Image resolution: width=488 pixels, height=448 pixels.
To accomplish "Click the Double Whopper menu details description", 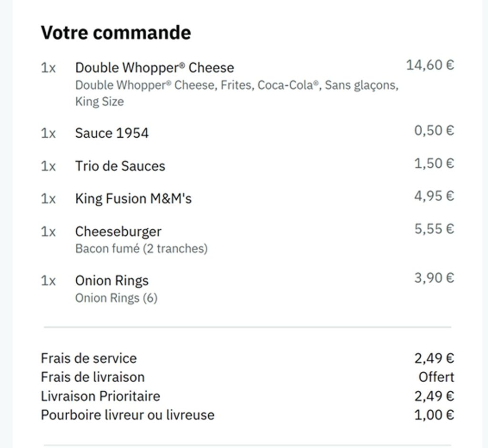I will click(236, 93).
